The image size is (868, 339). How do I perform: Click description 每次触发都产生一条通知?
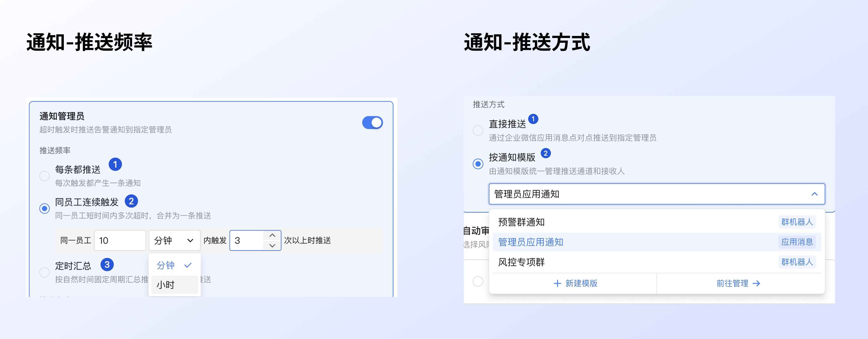click(98, 183)
